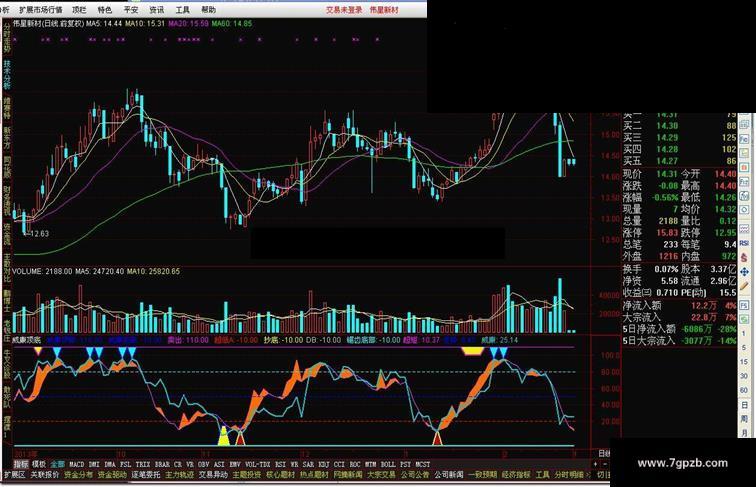Screen dimensions: 756x487
Task: Open the 关联报价 tab
Action: point(45,475)
